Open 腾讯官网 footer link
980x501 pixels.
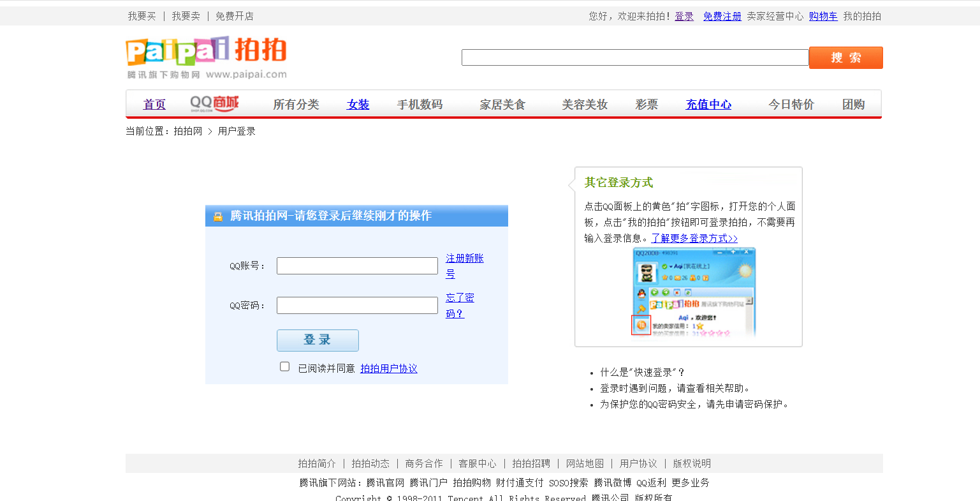[x=385, y=482]
